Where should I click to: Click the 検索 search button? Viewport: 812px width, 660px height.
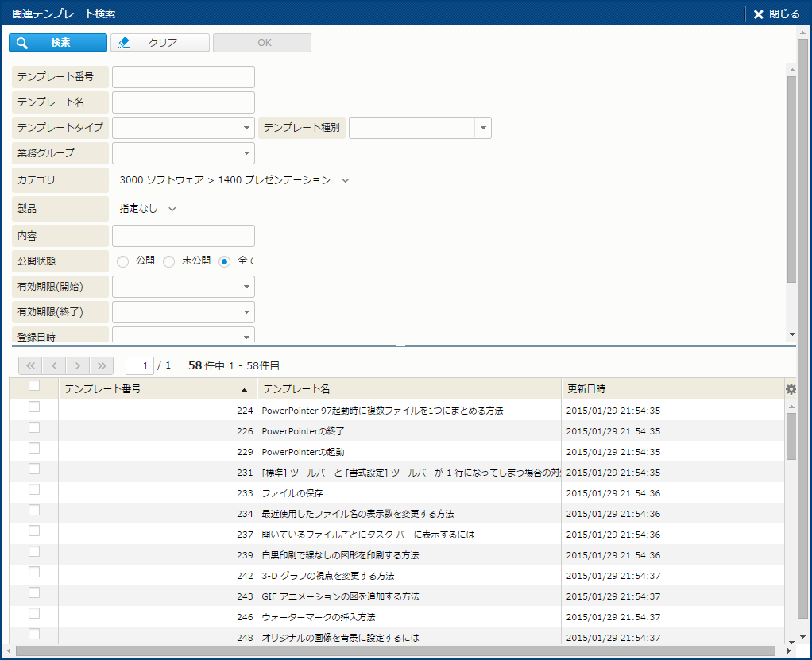58,43
